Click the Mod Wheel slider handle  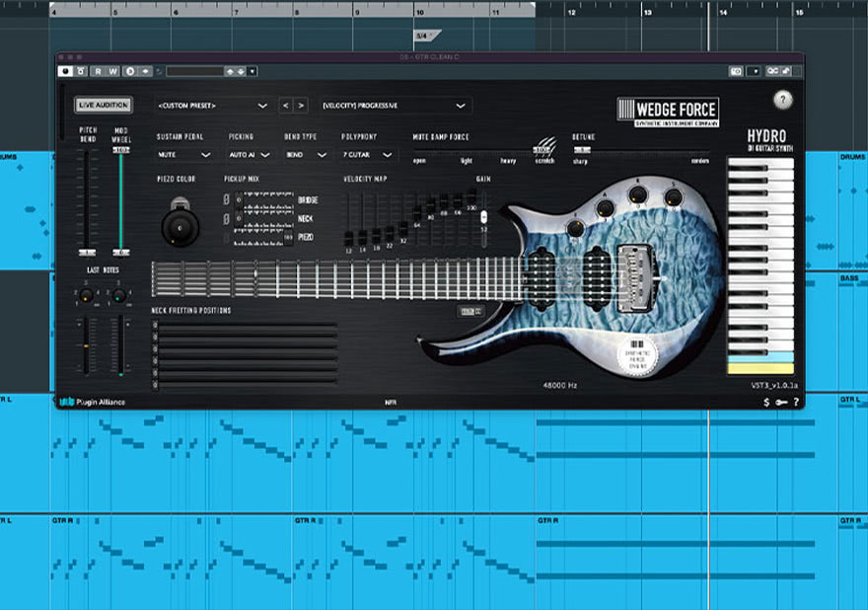click(x=120, y=150)
